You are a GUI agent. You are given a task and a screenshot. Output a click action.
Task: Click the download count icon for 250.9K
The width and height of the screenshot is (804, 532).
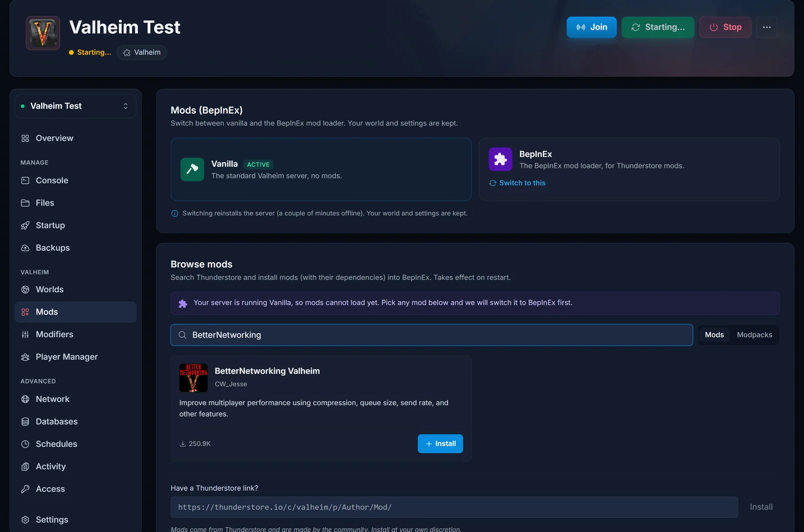[x=183, y=444]
